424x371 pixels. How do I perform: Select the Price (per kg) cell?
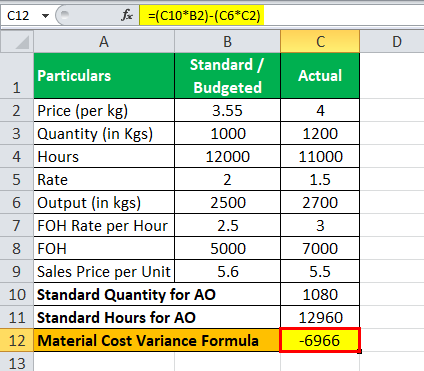(x=104, y=110)
